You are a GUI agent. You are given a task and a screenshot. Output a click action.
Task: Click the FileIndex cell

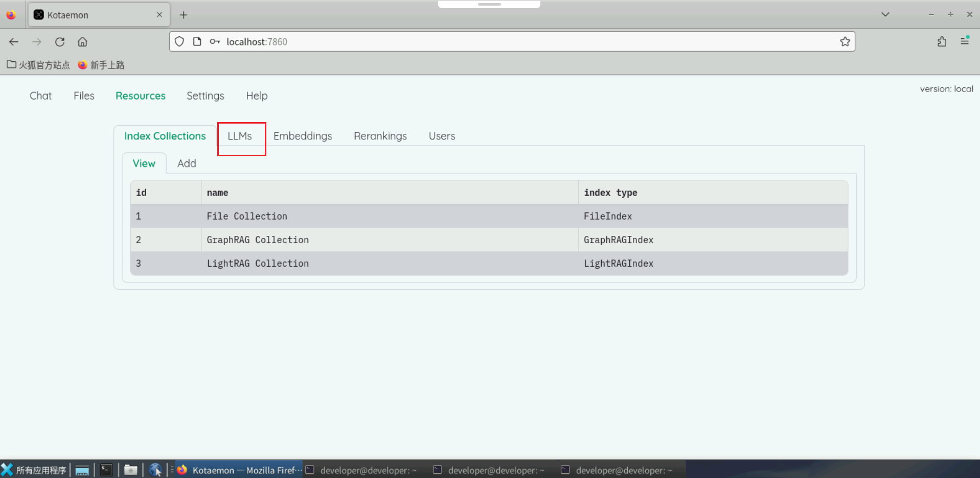pyautogui.click(x=713, y=216)
